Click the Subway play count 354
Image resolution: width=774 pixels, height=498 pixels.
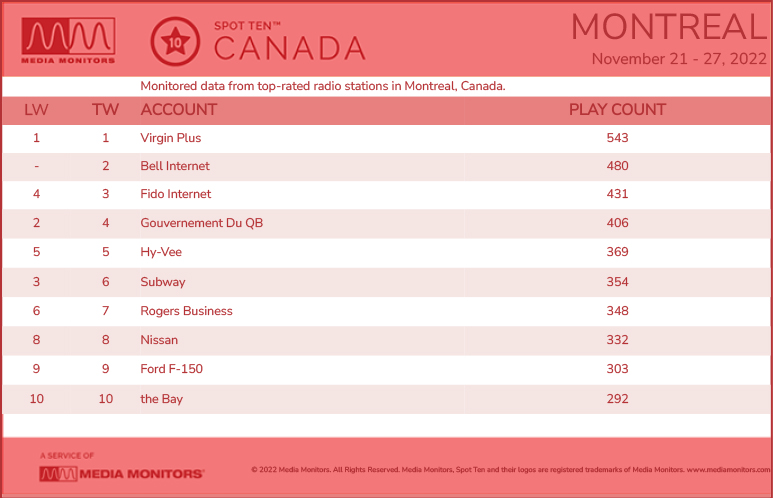tap(618, 282)
